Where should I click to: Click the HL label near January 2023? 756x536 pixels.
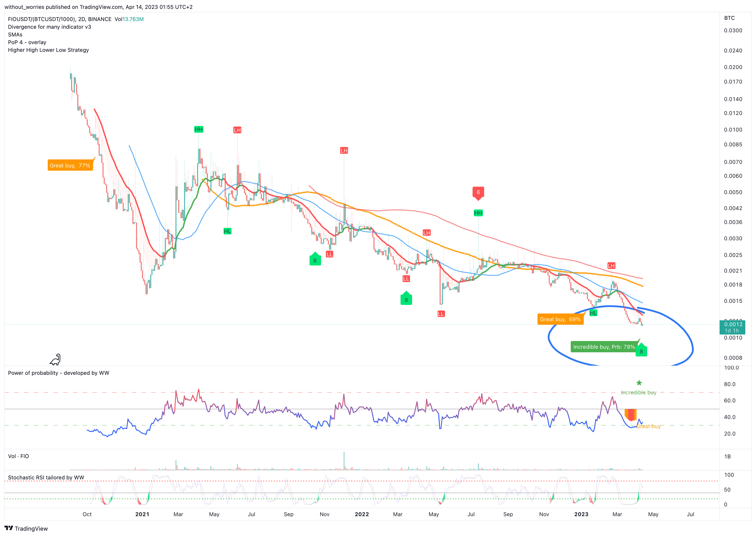(593, 313)
